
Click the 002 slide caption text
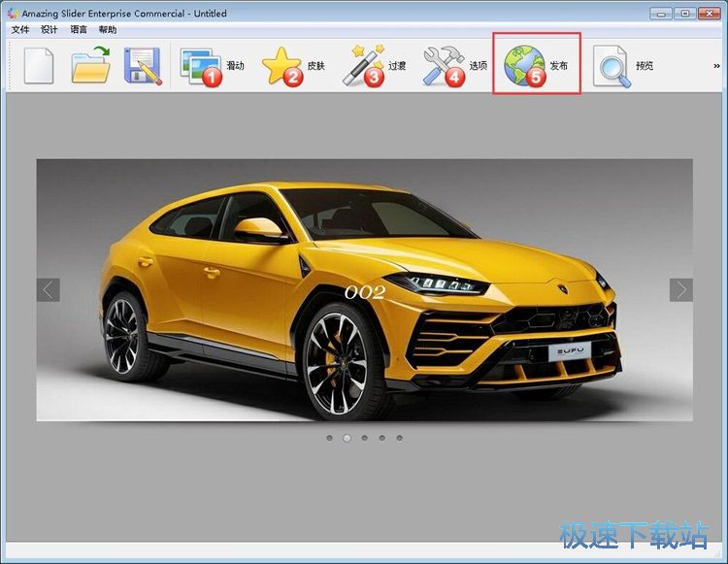(365, 292)
